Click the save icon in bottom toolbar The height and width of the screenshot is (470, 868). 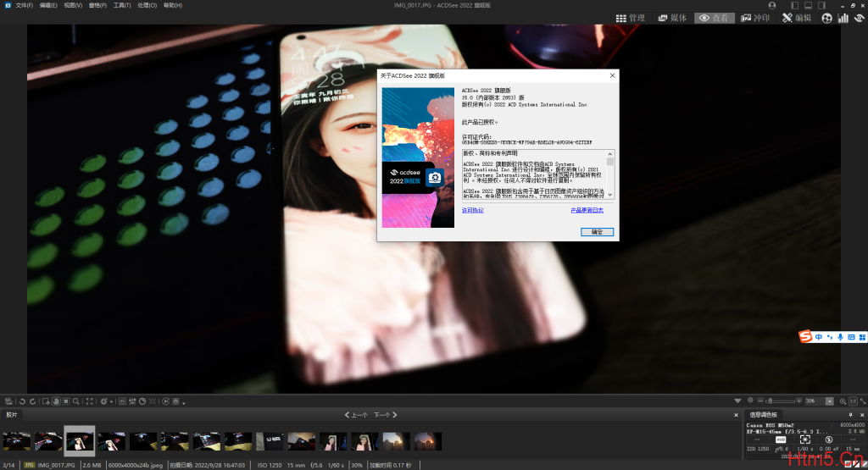pyautogui.click(x=8, y=401)
